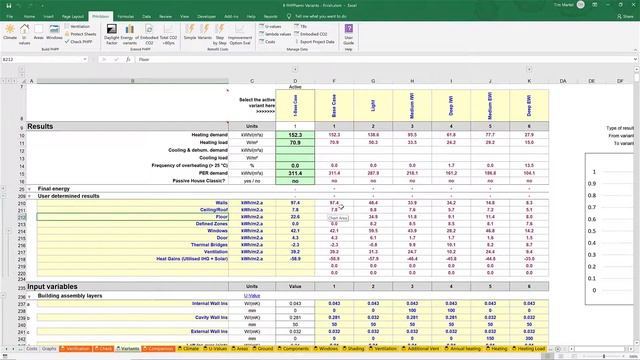Viewport: 640px width, 360px height.
Task: Open the Areas tool in the ribbon
Action: coord(38,32)
